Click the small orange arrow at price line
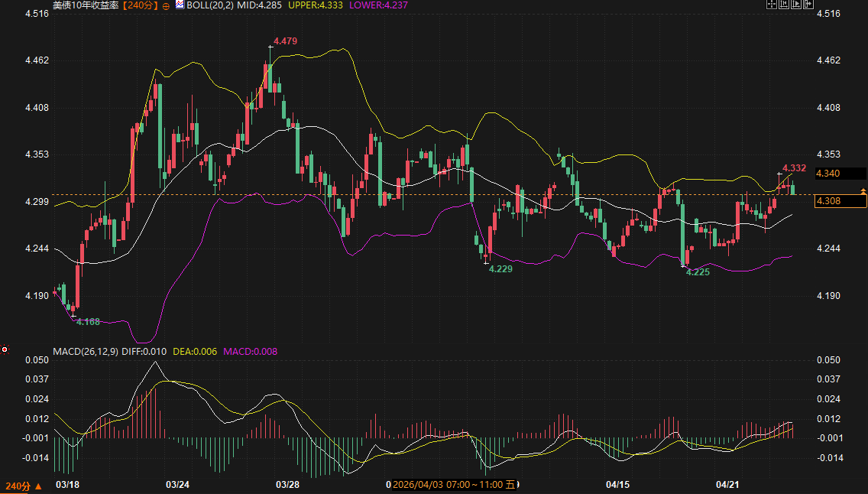 click(x=863, y=190)
